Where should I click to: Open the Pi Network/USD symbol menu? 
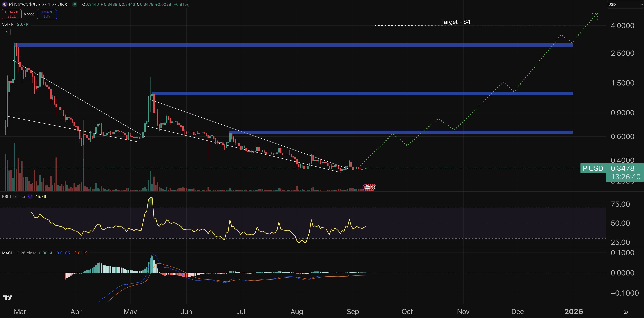26,4
